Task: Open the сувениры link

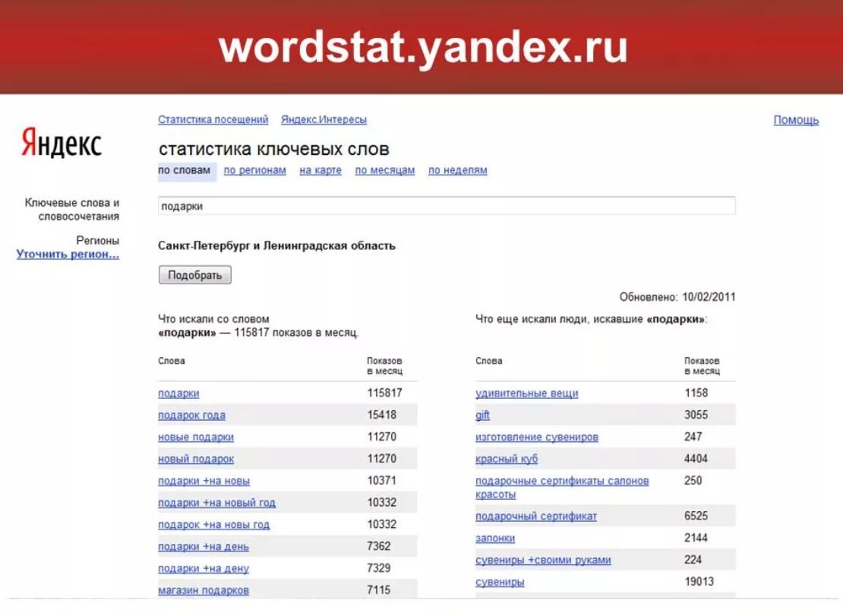Action: click(x=500, y=582)
